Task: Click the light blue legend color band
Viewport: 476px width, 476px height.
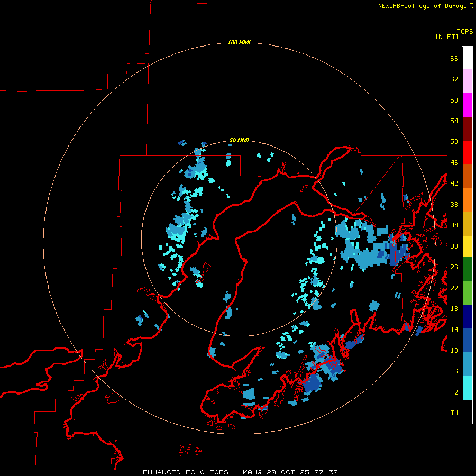Action: [x=467, y=364]
